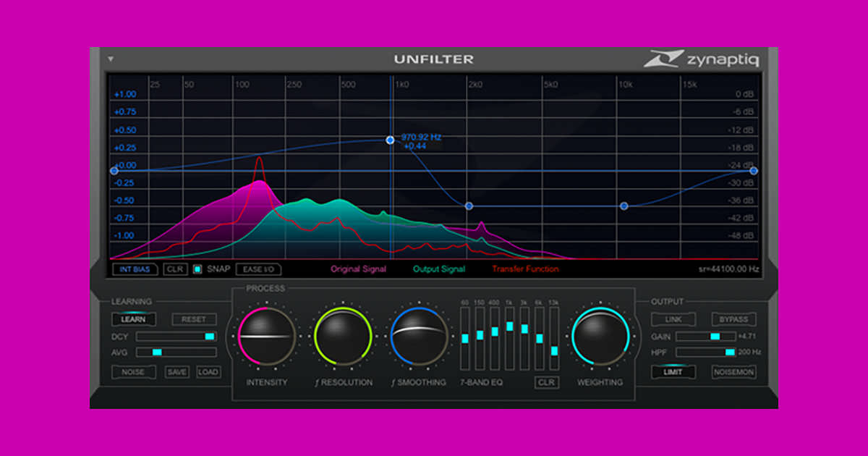Toggle the INT BIAS button
868x456 pixels.
pyautogui.click(x=135, y=269)
